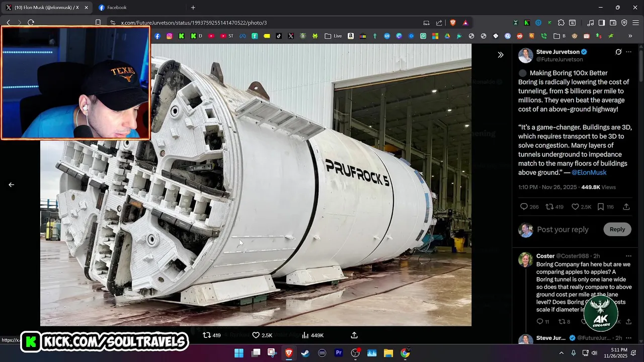Select the Elon Musk X tab
The width and height of the screenshot is (644, 362).
(x=47, y=8)
